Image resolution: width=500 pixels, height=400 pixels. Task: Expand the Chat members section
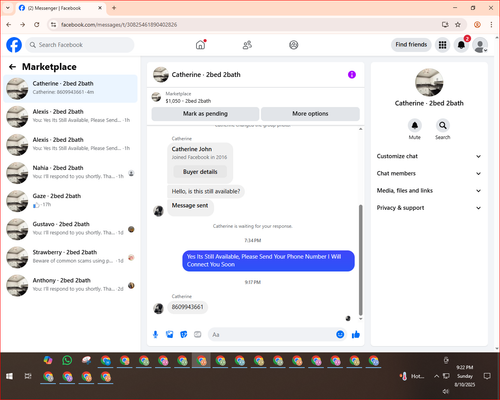pos(429,173)
